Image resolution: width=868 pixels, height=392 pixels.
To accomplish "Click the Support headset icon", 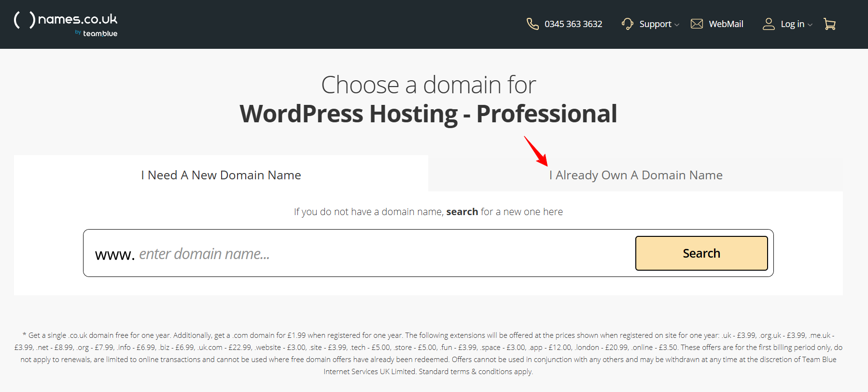I will 627,24.
